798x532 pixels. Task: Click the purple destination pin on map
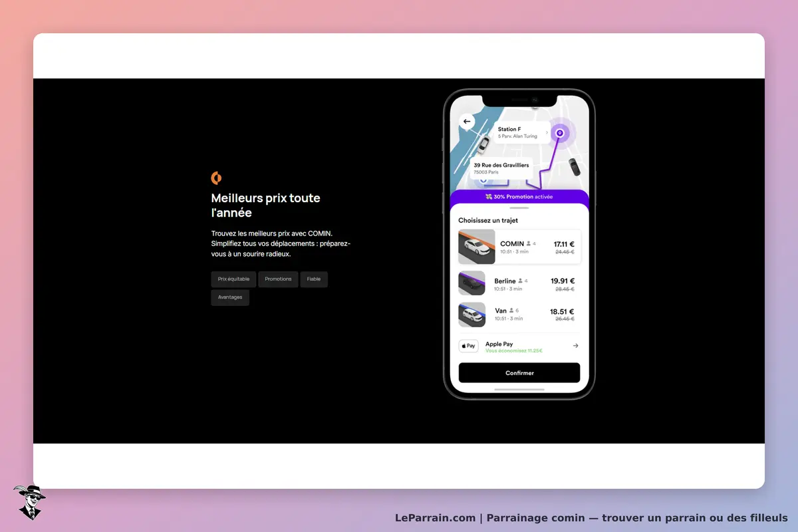click(x=560, y=133)
